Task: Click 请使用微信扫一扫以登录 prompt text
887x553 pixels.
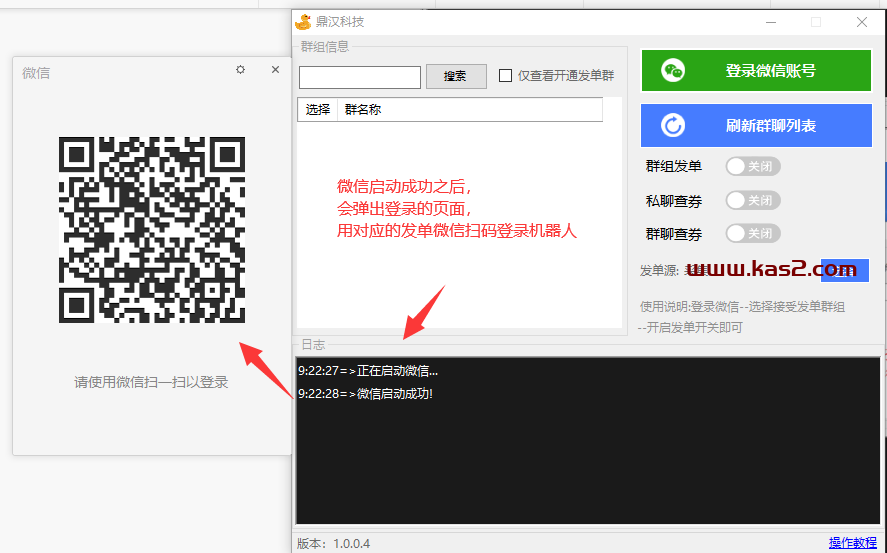Action: point(151,382)
